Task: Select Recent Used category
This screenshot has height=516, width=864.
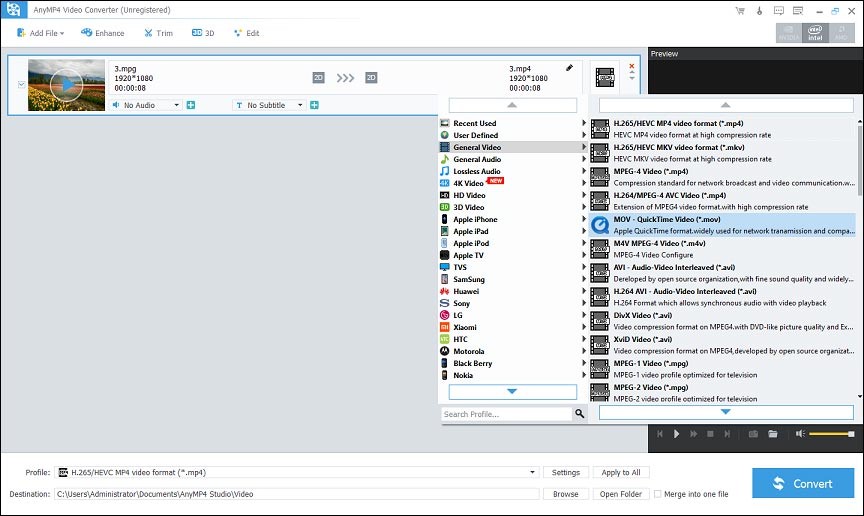Action: 512,123
